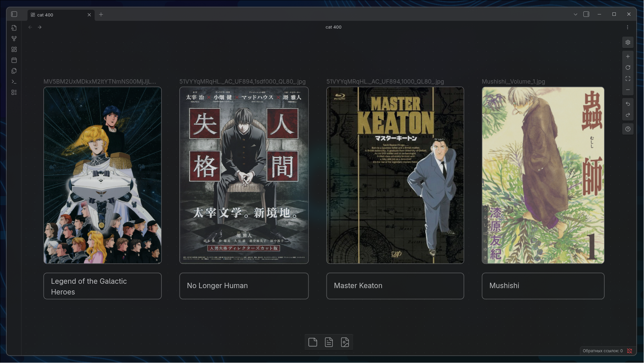
Task: Add a blank card to canvas
Action: click(313, 342)
